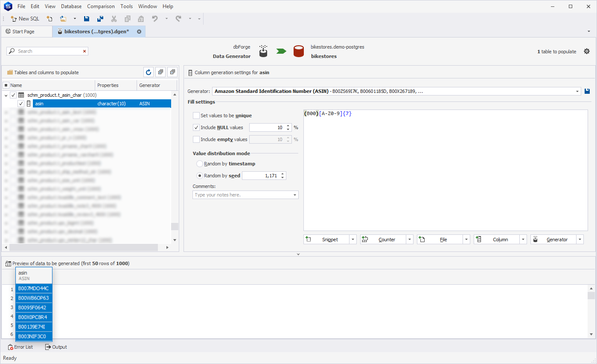Viewport: 597px width, 364px height.
Task: Collapse the schm_product.t_asin_char table node
Action: coord(6,95)
